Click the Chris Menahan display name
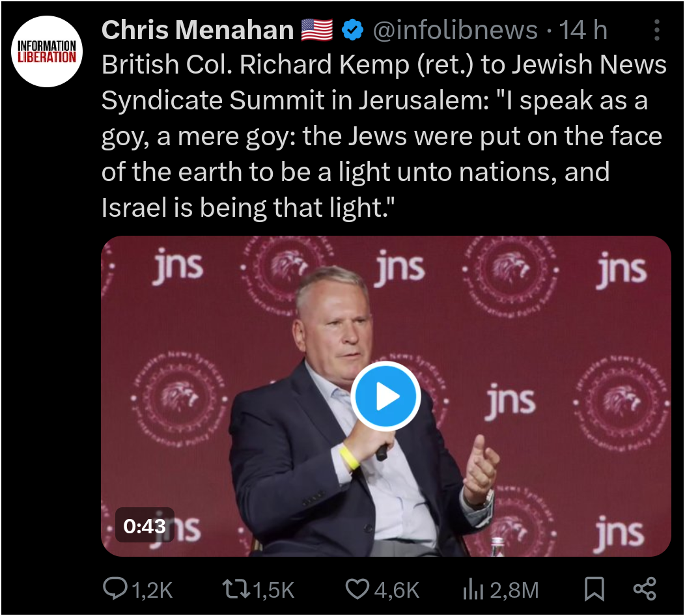This screenshot has height=616, width=685. point(197,30)
